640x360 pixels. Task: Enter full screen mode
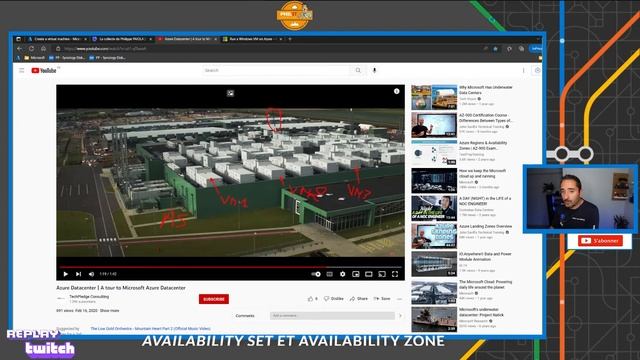click(395, 274)
